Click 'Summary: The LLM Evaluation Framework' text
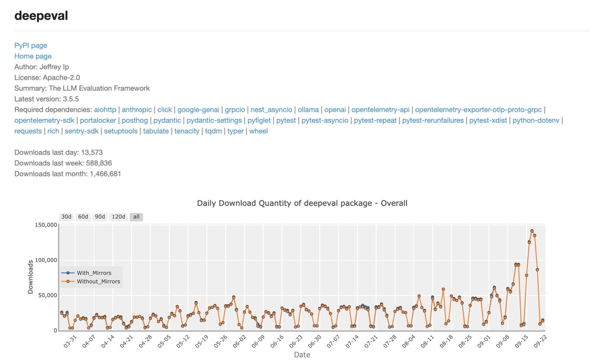592x364 pixels. (x=82, y=88)
